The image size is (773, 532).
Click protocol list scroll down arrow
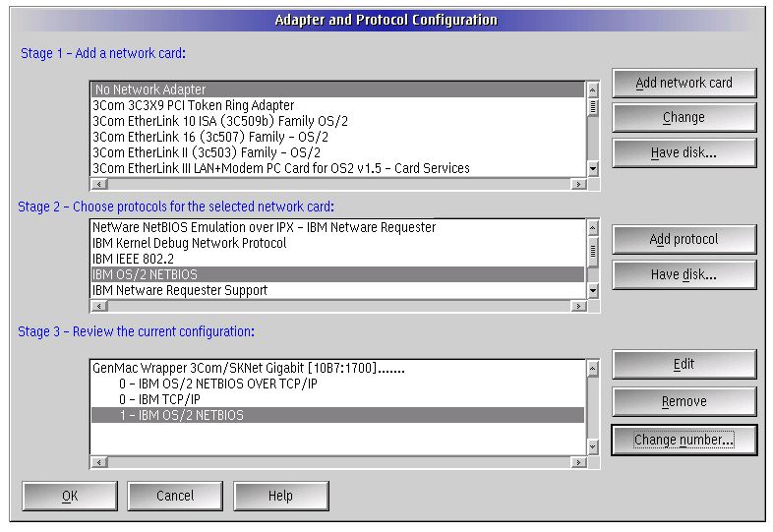(593, 291)
